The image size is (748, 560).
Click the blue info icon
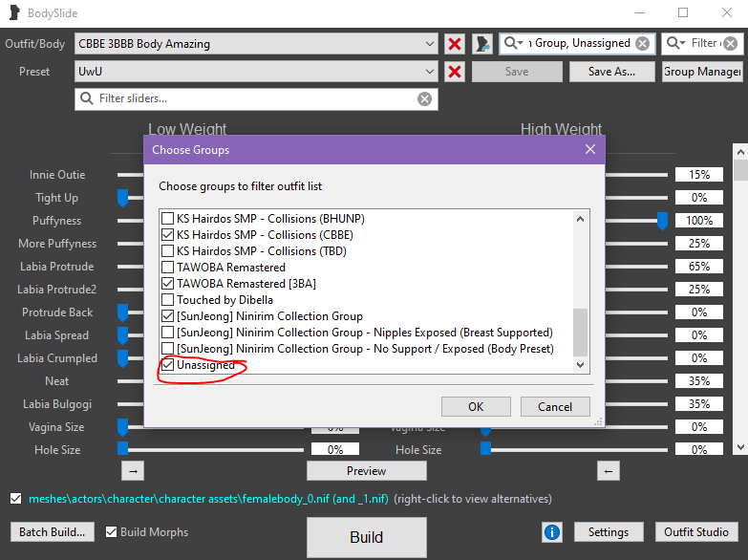point(552,532)
